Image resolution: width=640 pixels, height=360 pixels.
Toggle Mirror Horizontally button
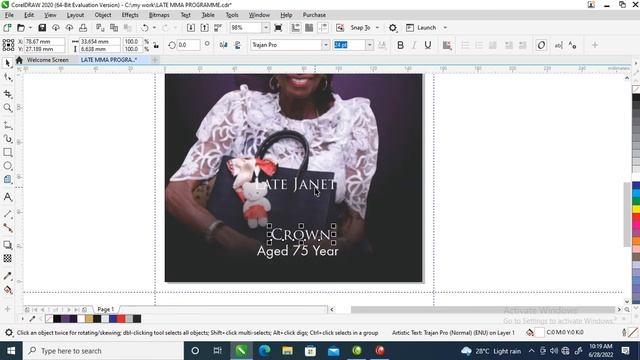223,45
